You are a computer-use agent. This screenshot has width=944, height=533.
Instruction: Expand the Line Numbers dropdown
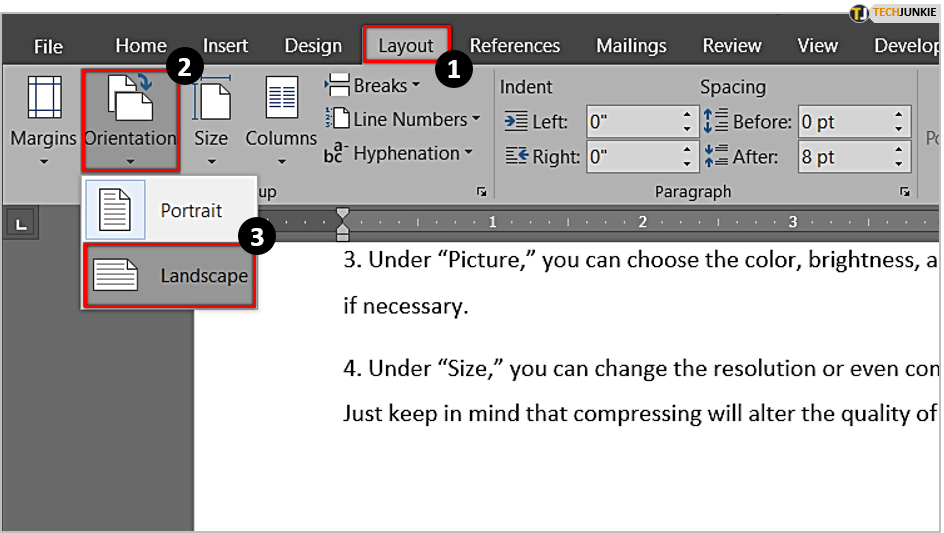pos(403,120)
